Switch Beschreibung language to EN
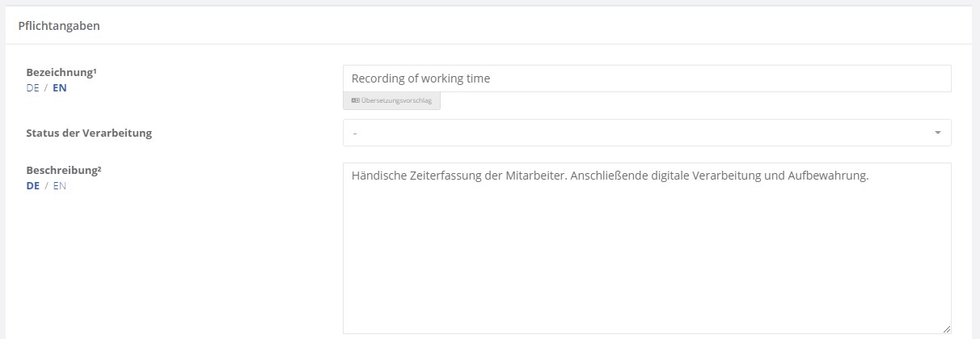This screenshot has width=980, height=339. tap(60, 185)
